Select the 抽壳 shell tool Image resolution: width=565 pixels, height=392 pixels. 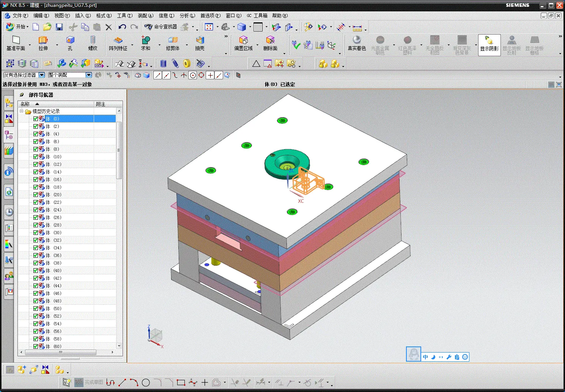click(x=200, y=43)
